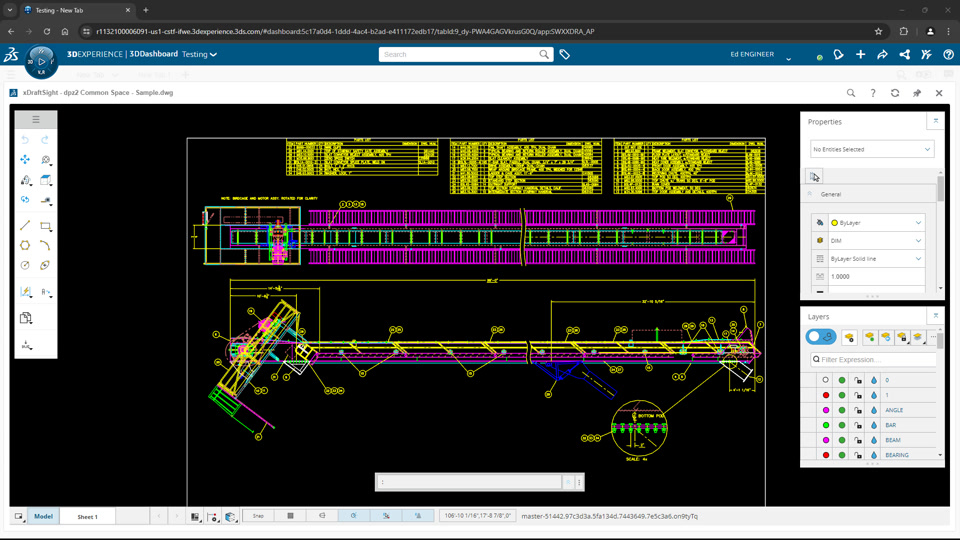Image resolution: width=960 pixels, height=540 pixels.
Task: Click the plus add icon in top bar
Action: coord(860,54)
